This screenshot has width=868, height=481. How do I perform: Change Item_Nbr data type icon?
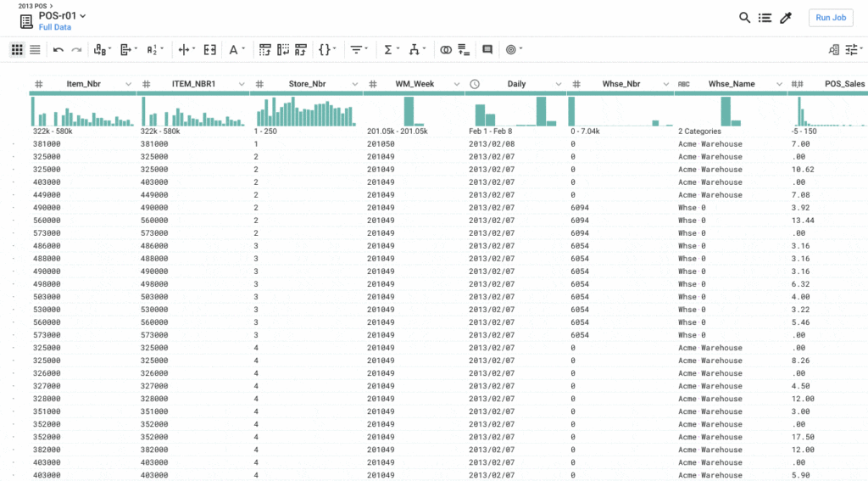39,84
